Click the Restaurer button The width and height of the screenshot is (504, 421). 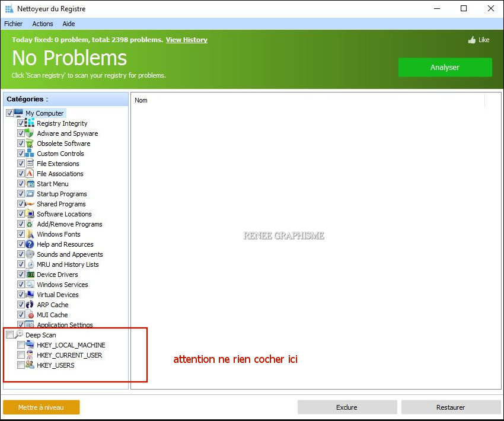click(x=451, y=407)
